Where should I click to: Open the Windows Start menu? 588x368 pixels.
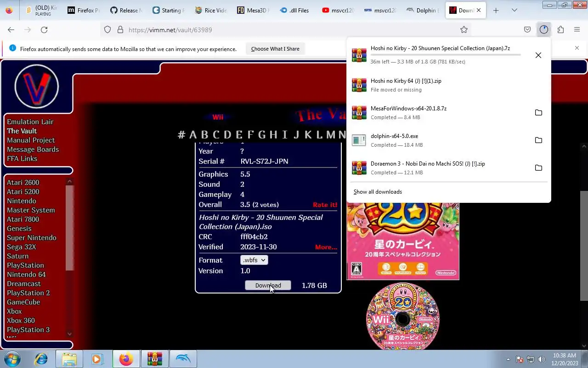point(12,359)
